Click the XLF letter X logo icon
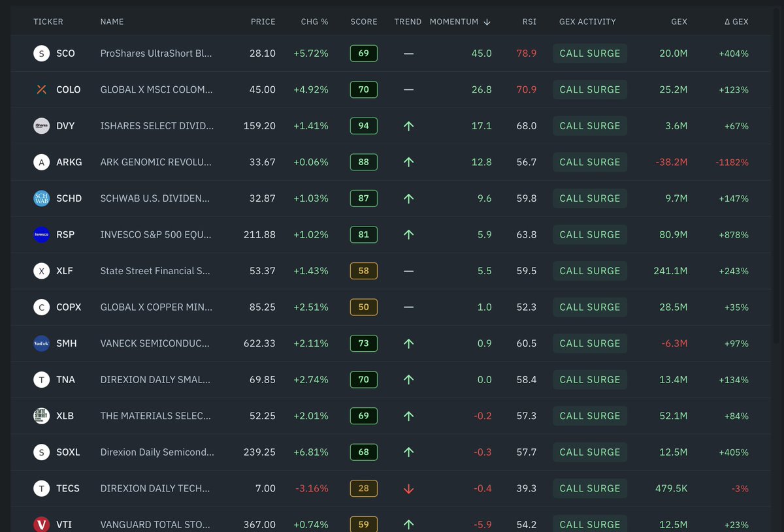The image size is (784, 532). point(42,271)
